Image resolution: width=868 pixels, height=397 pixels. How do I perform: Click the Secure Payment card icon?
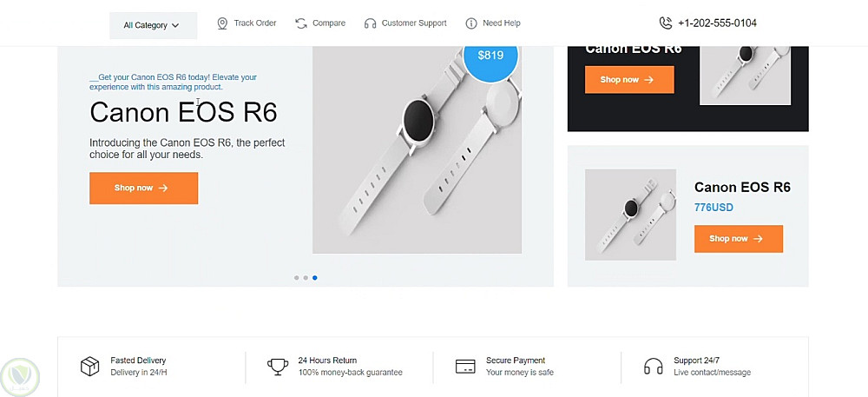click(x=465, y=366)
